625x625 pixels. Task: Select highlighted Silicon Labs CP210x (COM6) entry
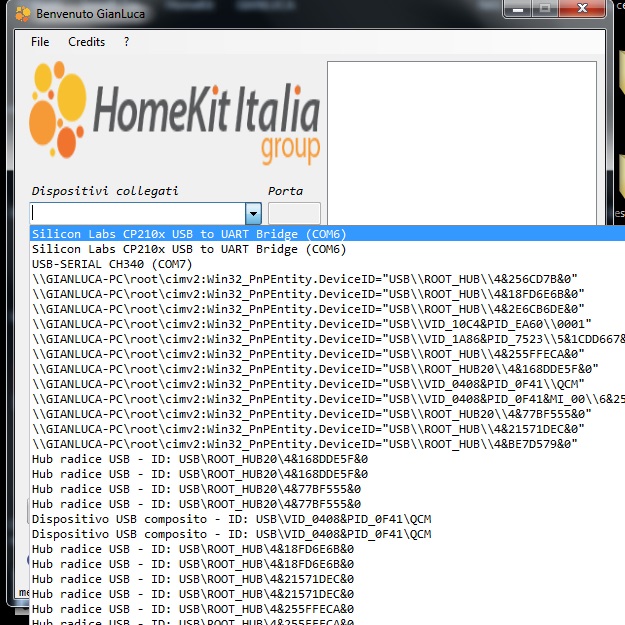tap(189, 234)
